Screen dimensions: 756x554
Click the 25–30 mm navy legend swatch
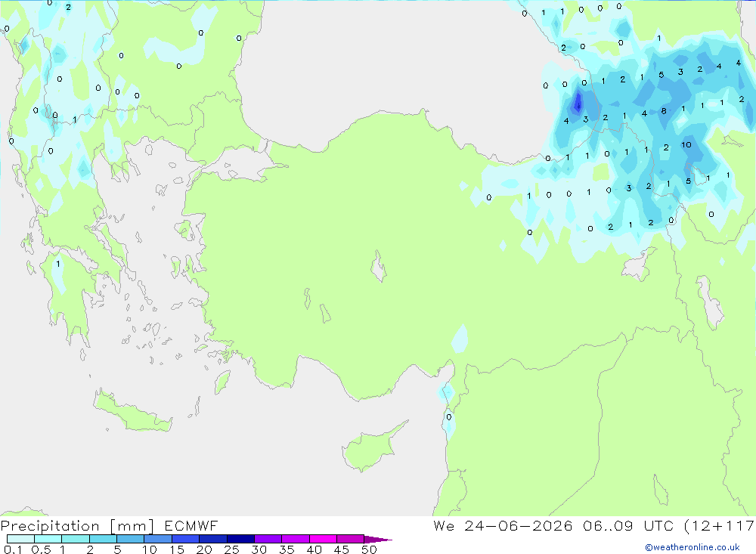pyautogui.click(x=240, y=539)
